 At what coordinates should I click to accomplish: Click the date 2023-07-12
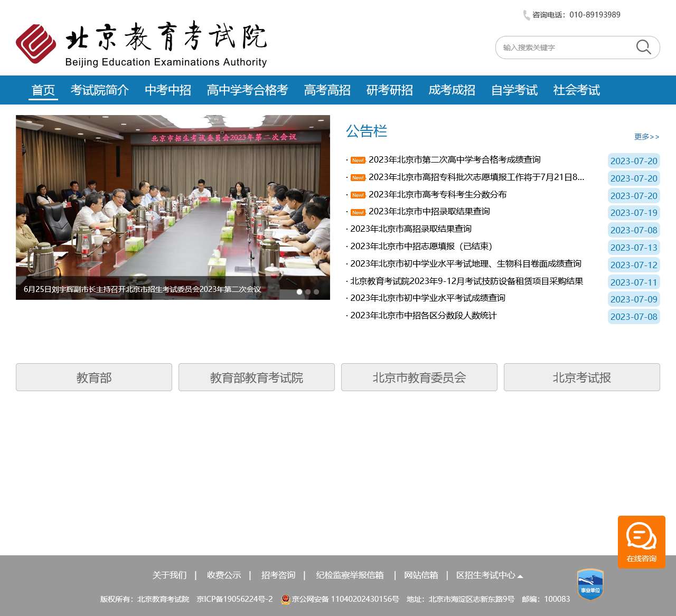634,265
